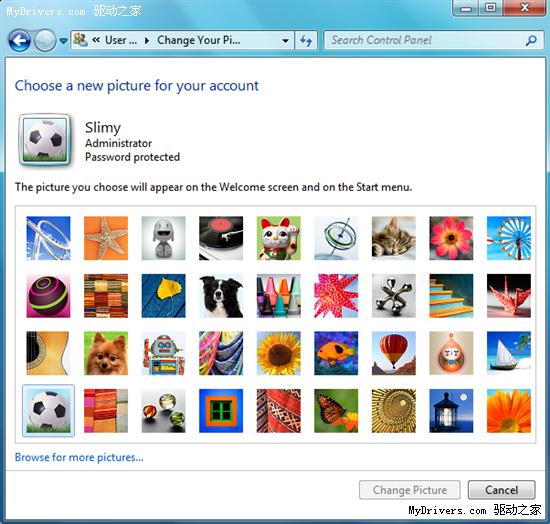The width and height of the screenshot is (550, 524).
Task: Click the search magnifier icon
Action: pos(531,41)
